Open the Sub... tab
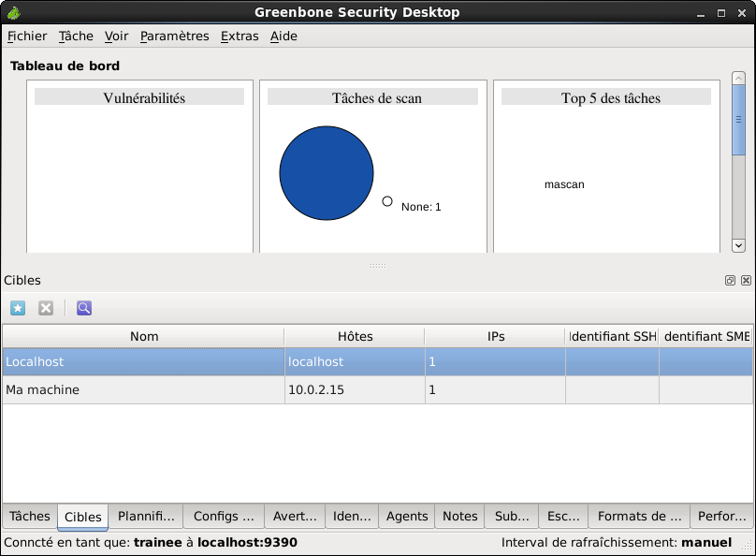Screen dimensions: 756x556 [x=512, y=517]
